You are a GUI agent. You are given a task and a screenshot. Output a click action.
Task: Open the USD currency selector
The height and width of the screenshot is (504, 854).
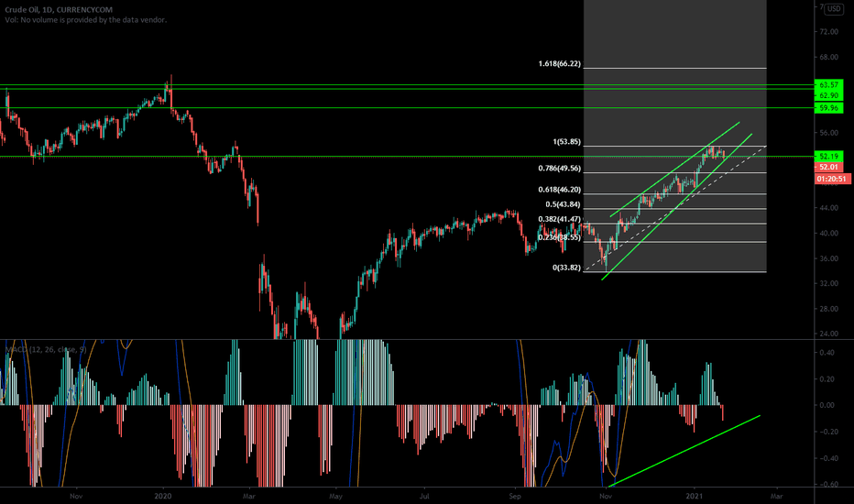pos(834,9)
